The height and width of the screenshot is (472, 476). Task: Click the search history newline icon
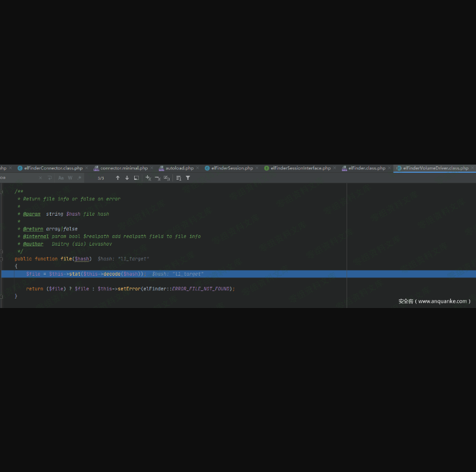click(50, 178)
